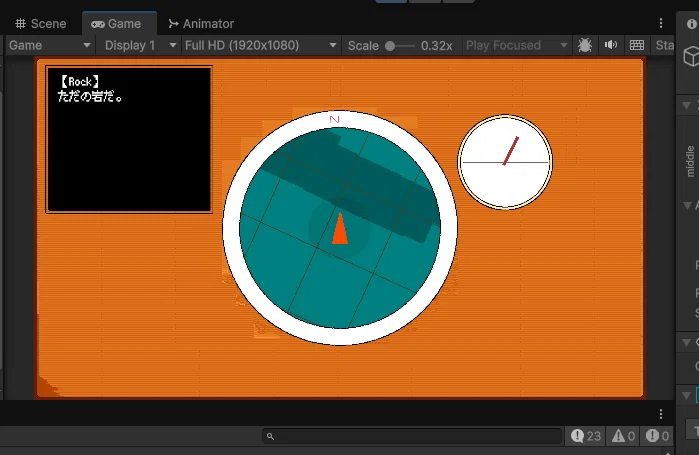
Task: Click the N compass label
Action: tap(334, 119)
